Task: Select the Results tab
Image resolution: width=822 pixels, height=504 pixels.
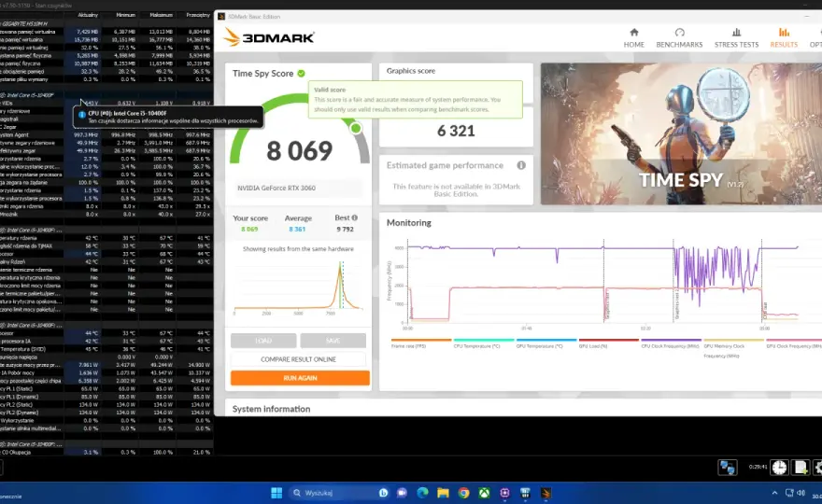Action: (x=783, y=38)
